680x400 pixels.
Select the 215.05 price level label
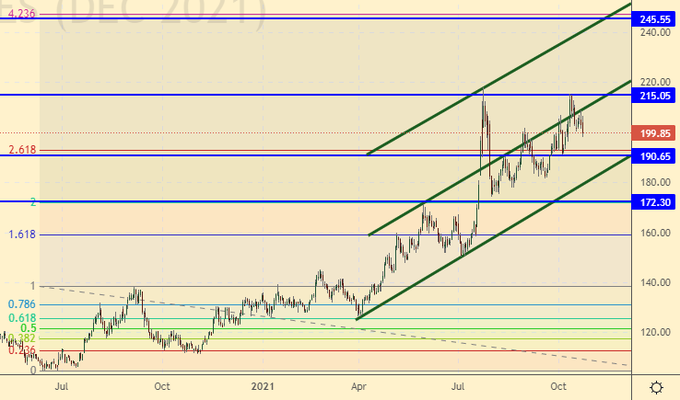point(655,95)
